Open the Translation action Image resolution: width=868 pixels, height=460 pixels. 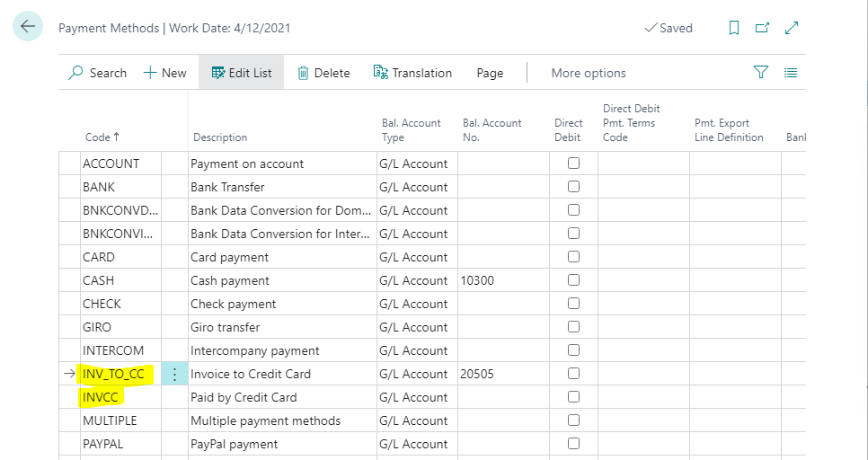(x=412, y=73)
